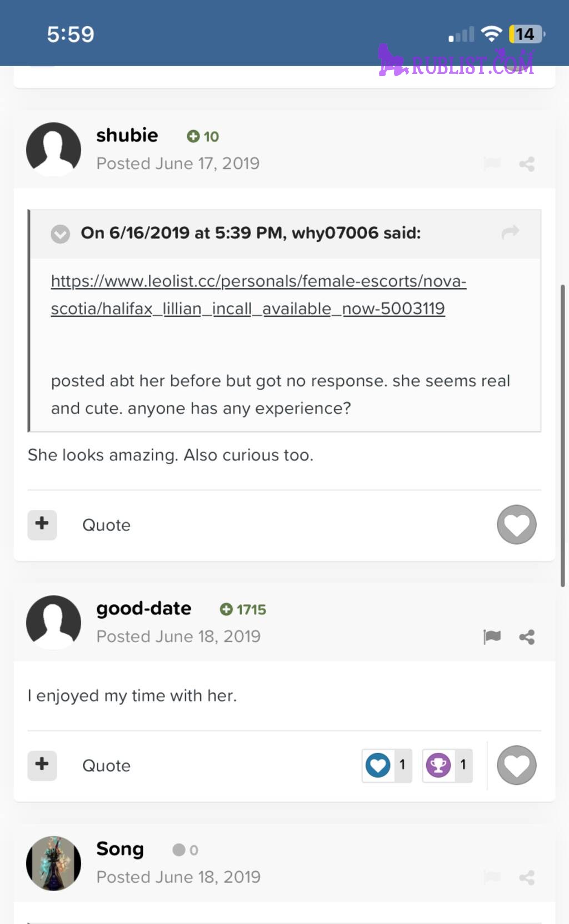View blue heart likes on good-date's post
Viewport: 569px width, 924px height.
coord(387,766)
